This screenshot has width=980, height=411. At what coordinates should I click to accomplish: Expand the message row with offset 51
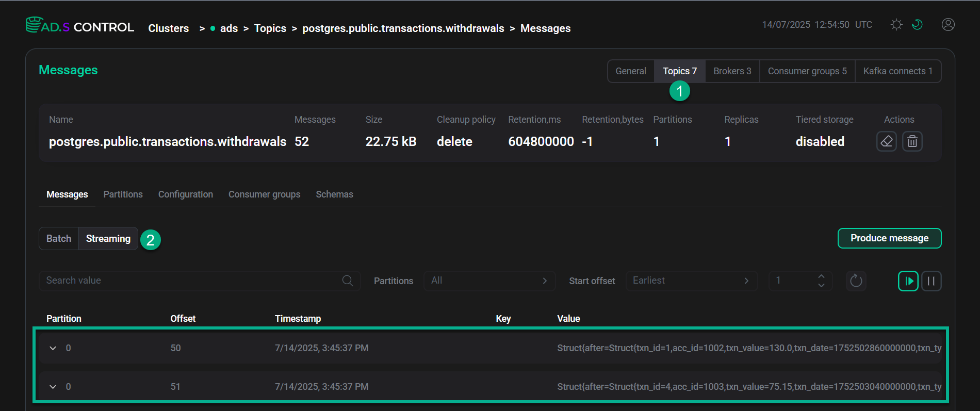[53, 387]
